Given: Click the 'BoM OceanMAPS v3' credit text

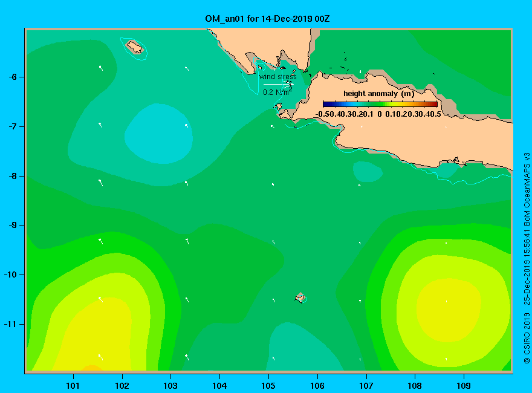Looking at the screenshot, I should 527,189.
